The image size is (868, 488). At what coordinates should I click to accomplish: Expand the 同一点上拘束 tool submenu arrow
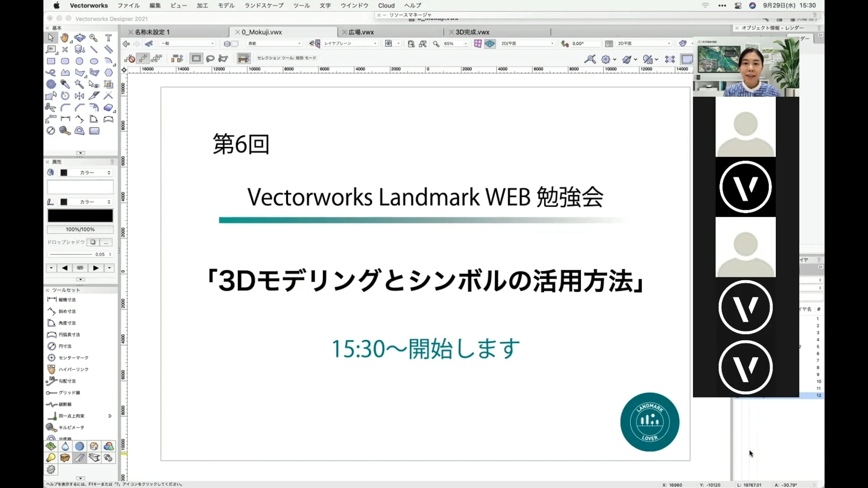point(110,416)
